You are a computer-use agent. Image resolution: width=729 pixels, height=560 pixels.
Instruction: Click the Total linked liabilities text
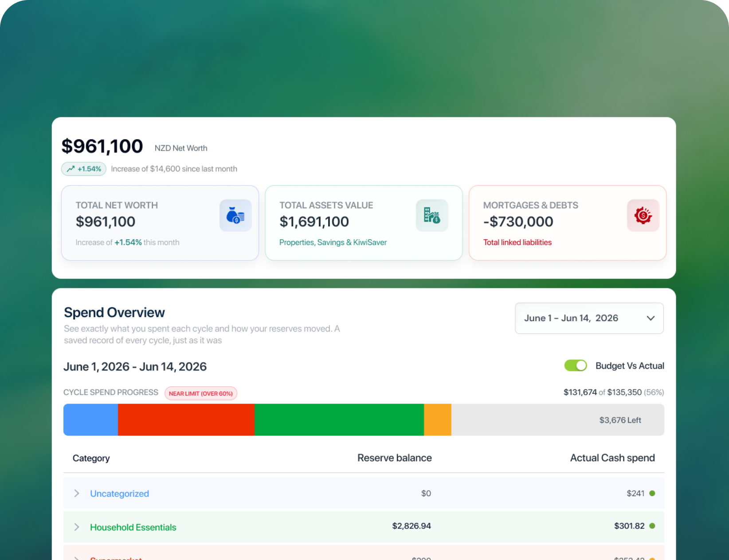click(x=517, y=242)
